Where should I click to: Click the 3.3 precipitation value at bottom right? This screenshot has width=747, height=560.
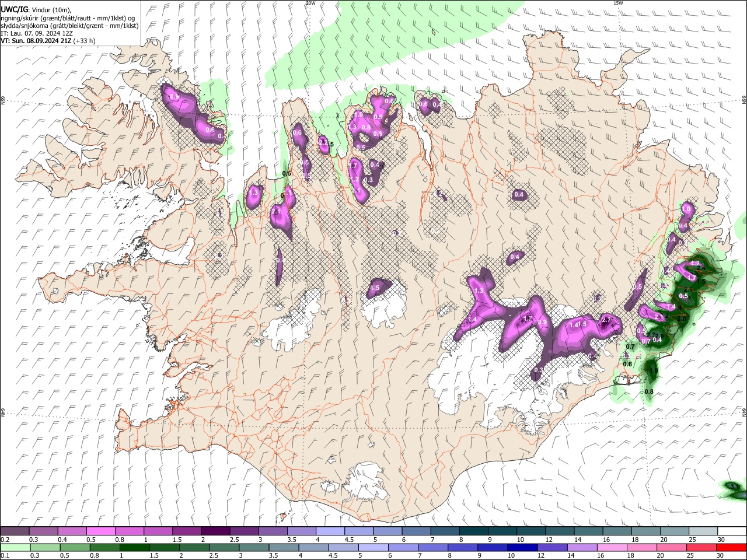point(734,486)
